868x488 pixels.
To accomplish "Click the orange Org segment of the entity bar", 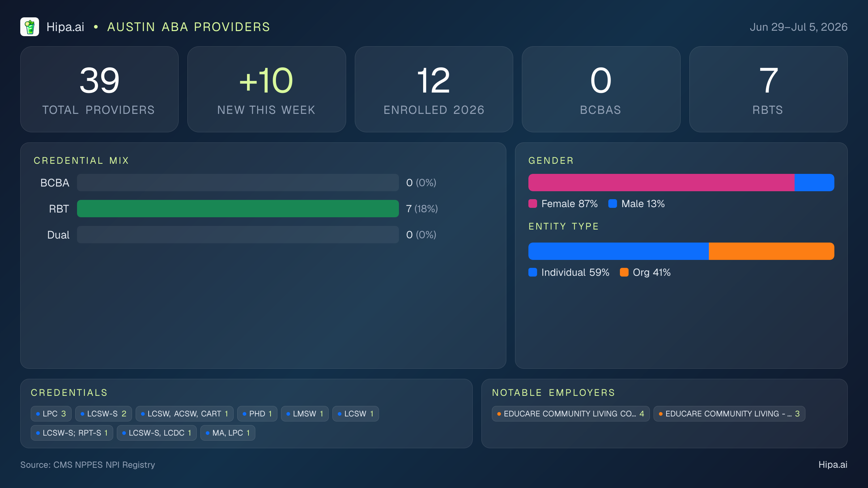I will point(771,251).
